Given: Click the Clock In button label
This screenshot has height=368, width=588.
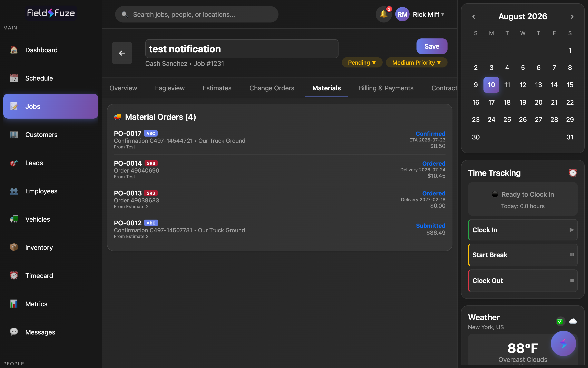Looking at the screenshot, I should [485, 230].
